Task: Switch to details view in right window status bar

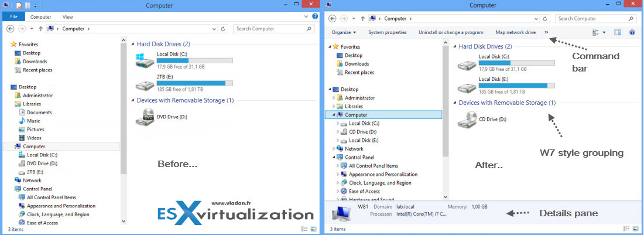Action: [x=626, y=229]
